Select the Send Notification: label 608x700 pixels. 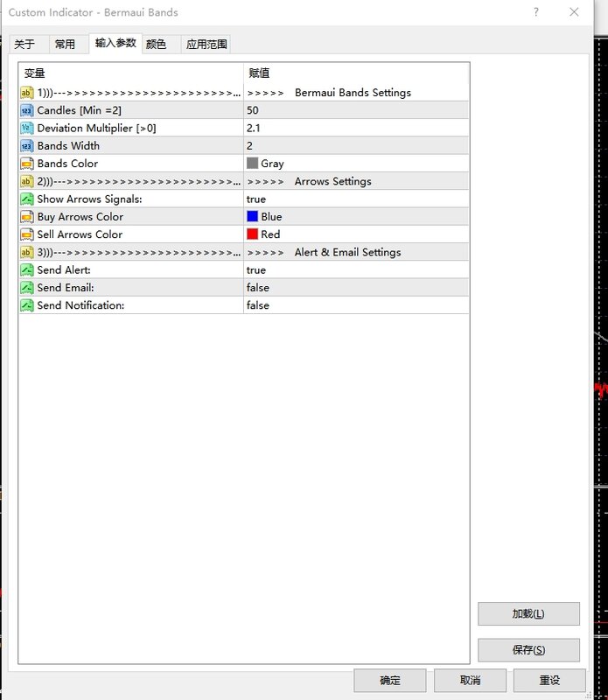tap(80, 305)
